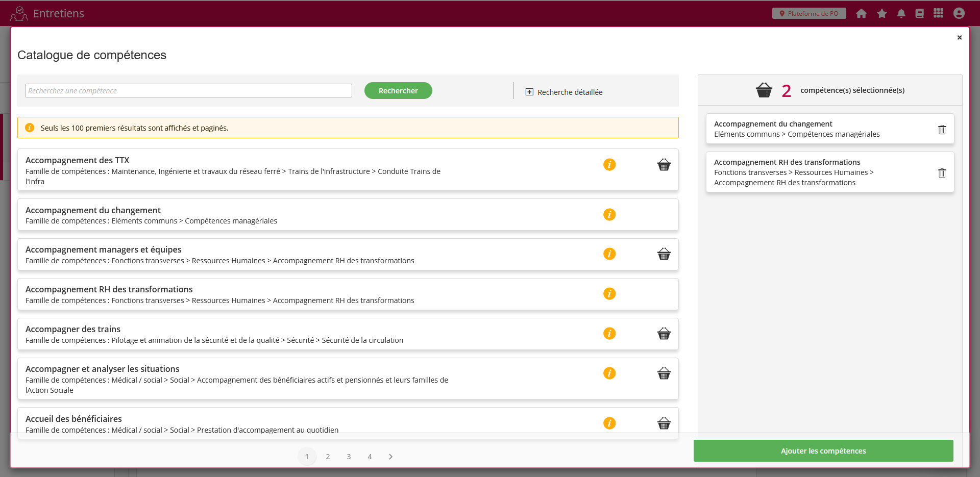Image resolution: width=980 pixels, height=477 pixels.
Task: Jump to results page 4
Action: (370, 457)
